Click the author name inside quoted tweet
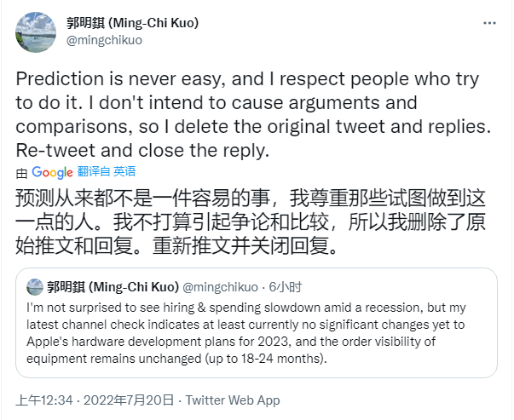 (113, 287)
